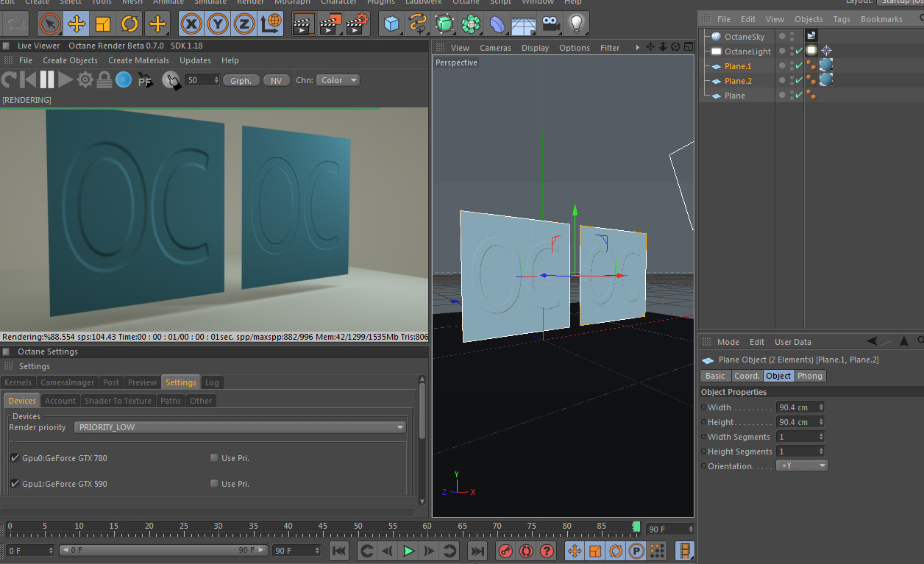Toggle Plane.2 visibility dots

[792, 81]
